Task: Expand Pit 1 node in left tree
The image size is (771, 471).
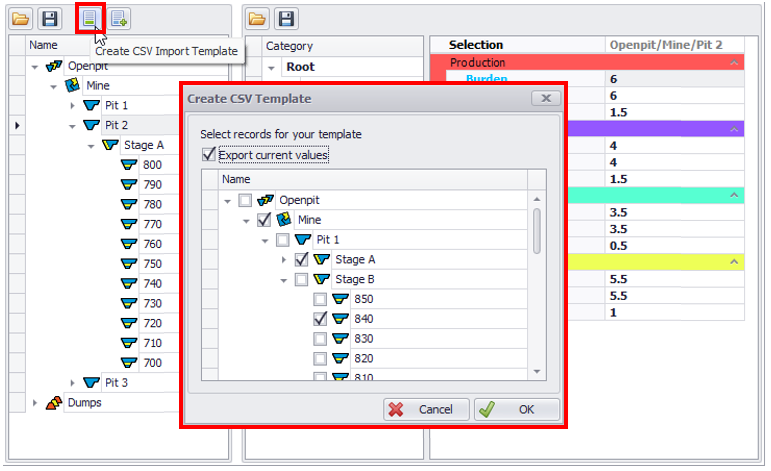Action: (x=72, y=105)
